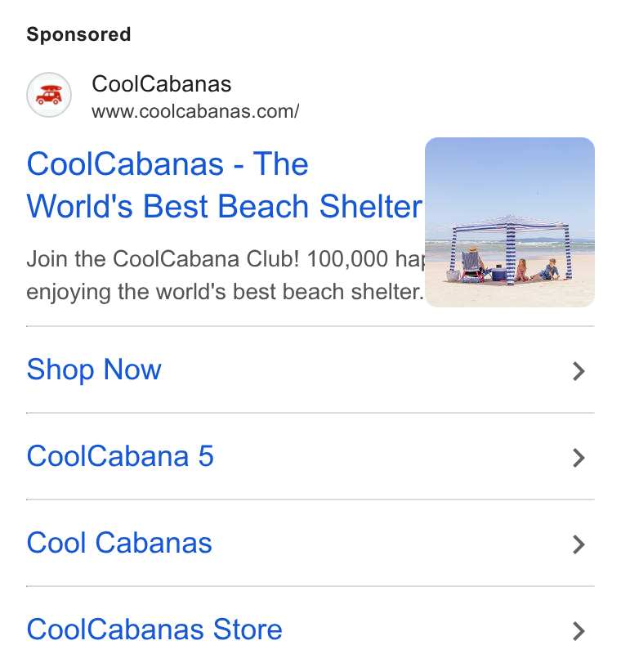Screen dimensions: 621x672
Task: Open chevron next to CoolCabanas Store
Action: (579, 631)
